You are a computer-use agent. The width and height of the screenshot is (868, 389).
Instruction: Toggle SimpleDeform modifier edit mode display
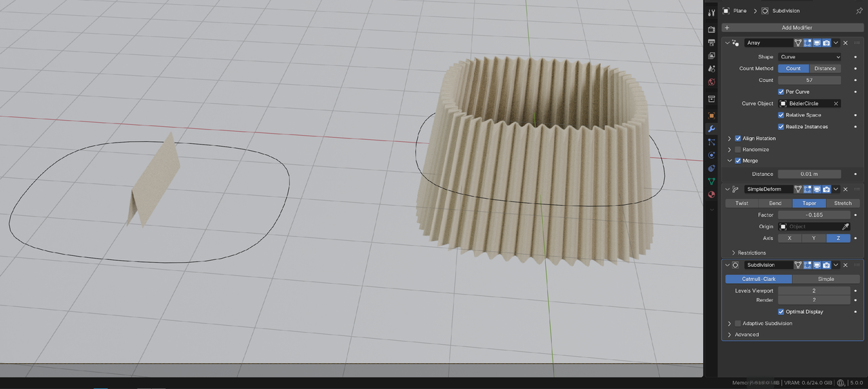[808, 189]
